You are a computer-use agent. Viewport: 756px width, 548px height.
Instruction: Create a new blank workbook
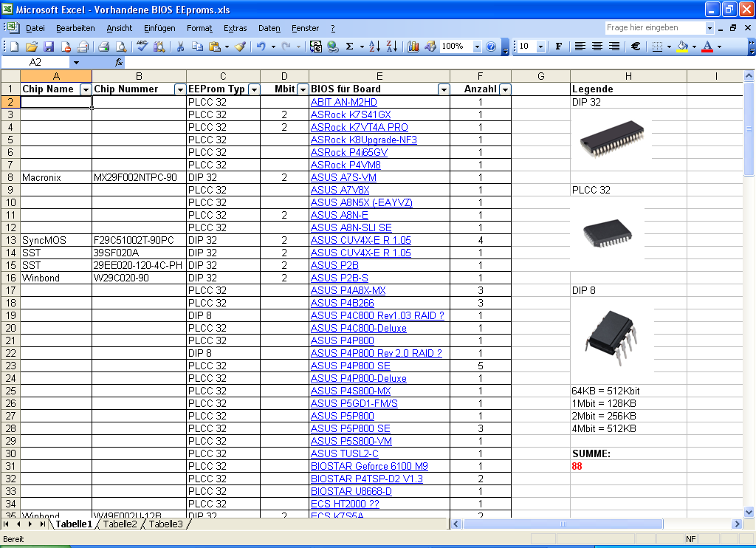point(15,47)
